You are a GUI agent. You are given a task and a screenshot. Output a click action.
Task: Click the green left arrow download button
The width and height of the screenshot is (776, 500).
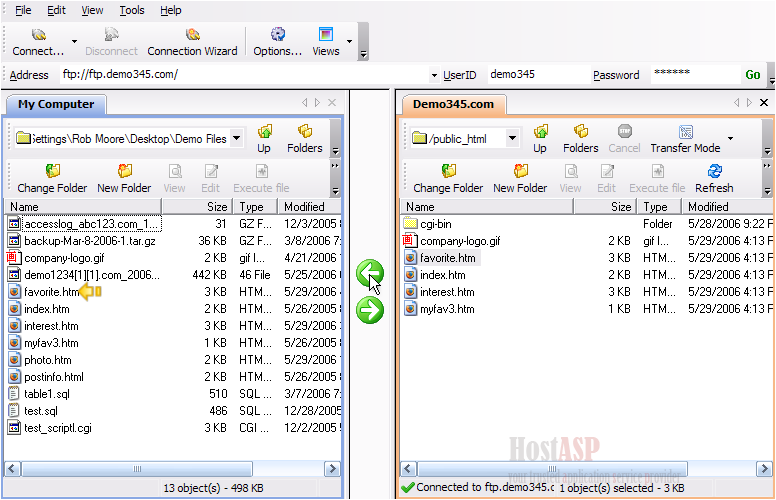(370, 273)
